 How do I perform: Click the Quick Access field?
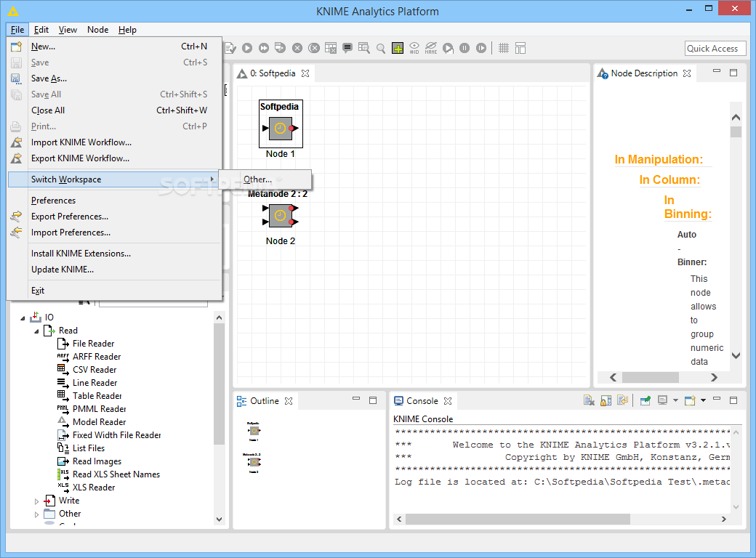715,48
